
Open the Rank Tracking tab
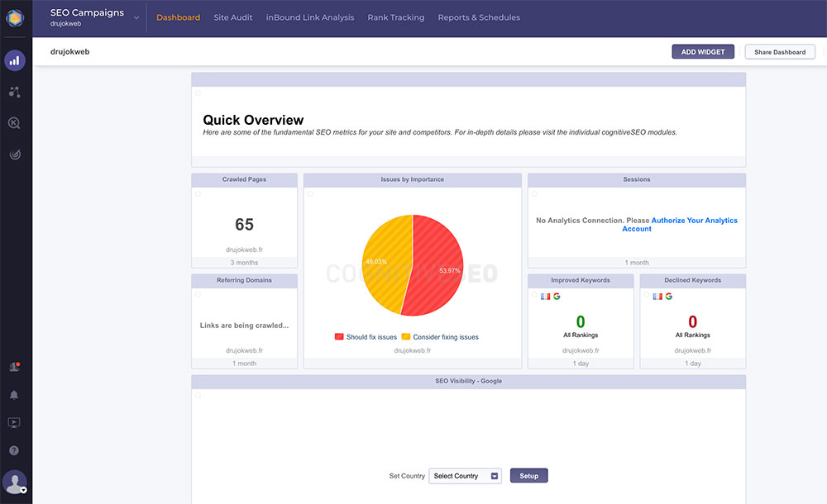396,17
